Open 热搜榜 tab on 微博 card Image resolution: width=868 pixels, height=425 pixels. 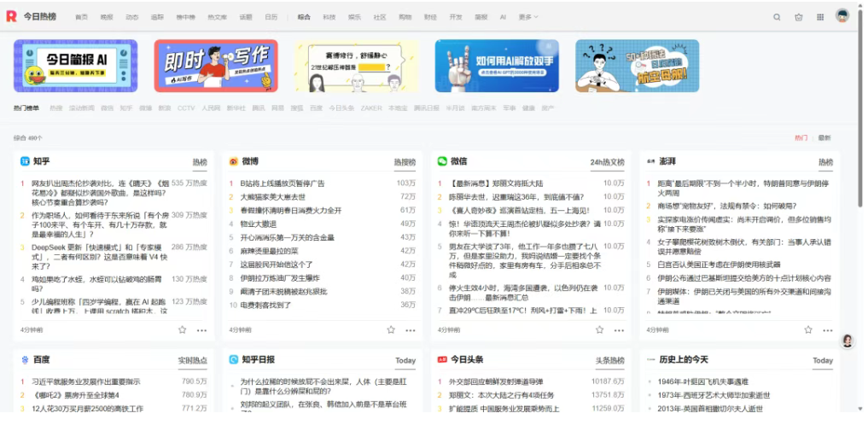405,162
